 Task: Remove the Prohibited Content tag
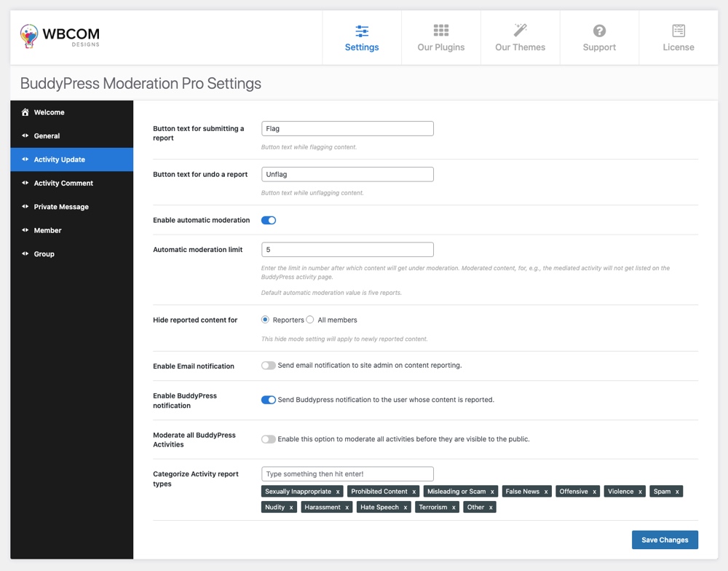click(x=414, y=492)
